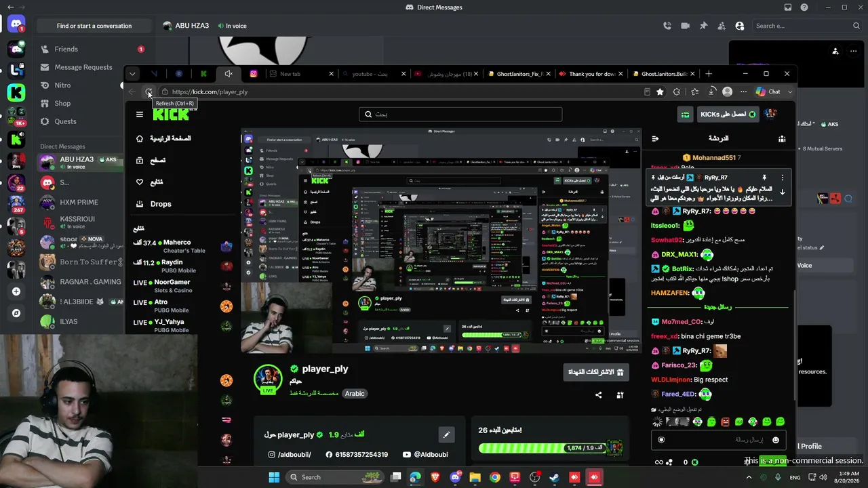Click Find or start a conversation in Discord
The image size is (868, 488).
click(x=94, y=26)
